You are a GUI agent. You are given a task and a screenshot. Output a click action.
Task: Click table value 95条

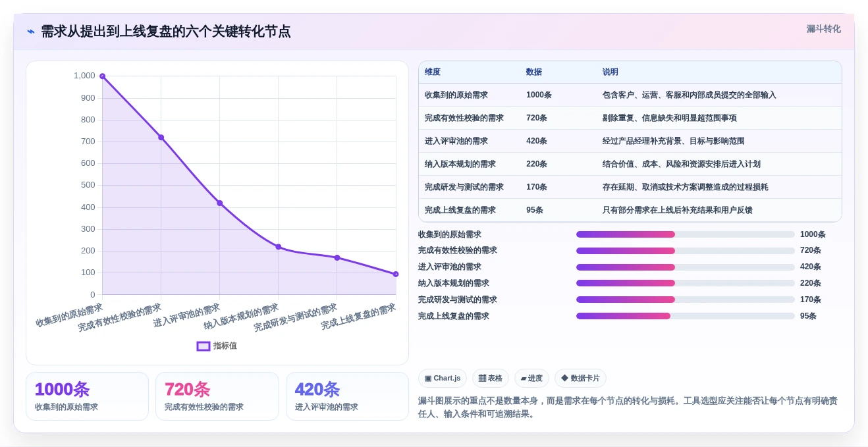coord(535,210)
